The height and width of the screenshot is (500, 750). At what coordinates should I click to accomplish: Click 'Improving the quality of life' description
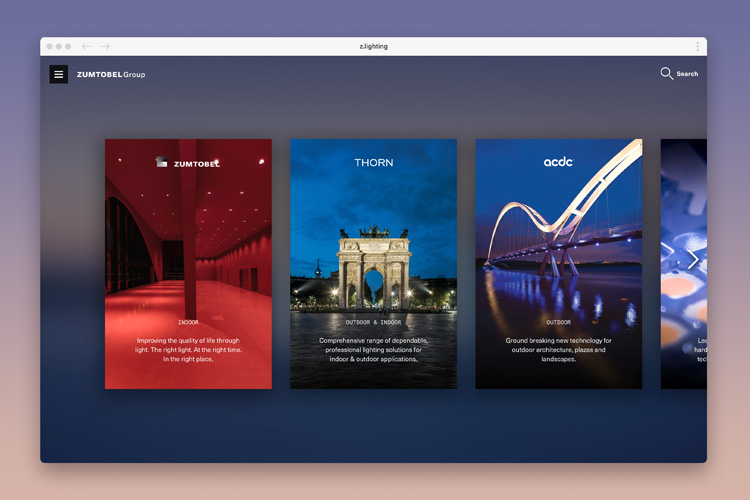point(188,350)
